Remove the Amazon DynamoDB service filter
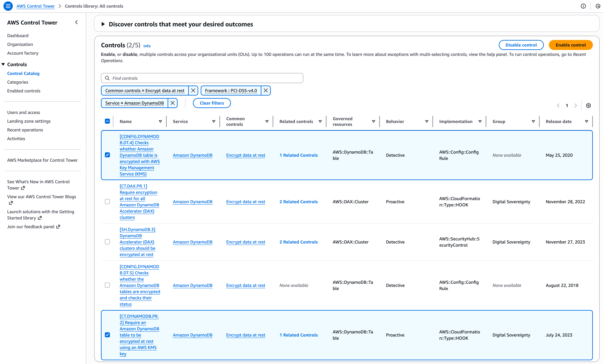This screenshot has width=603, height=364. click(x=173, y=103)
